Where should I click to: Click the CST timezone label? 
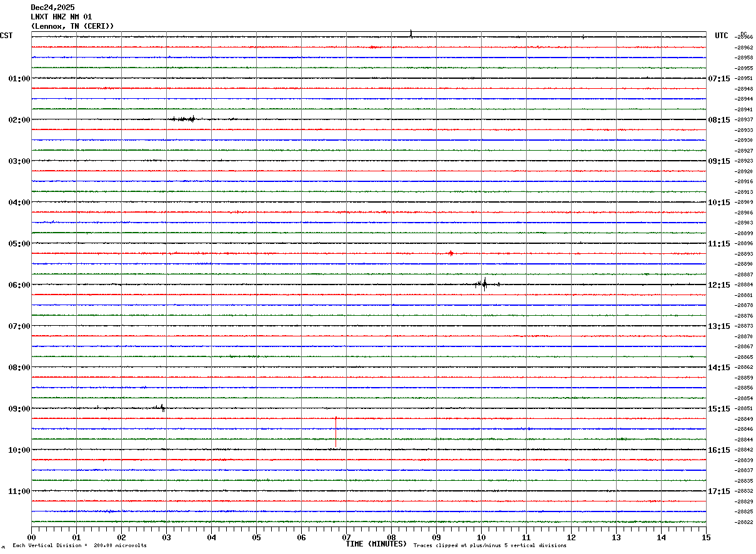(6, 36)
